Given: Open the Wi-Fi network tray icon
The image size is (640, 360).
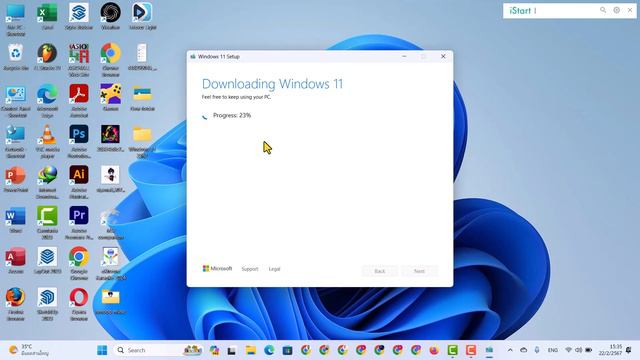Looking at the screenshot, I should [568, 350].
